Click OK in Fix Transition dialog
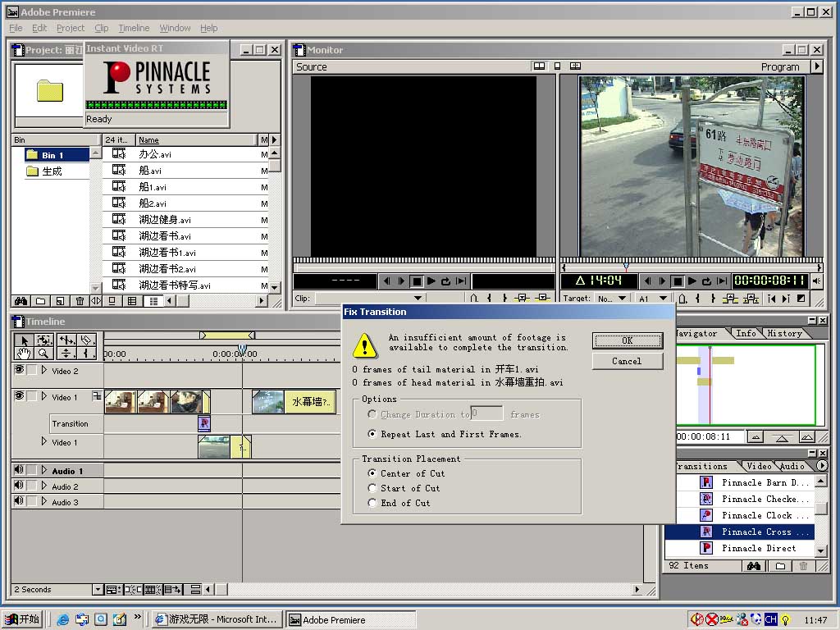This screenshot has width=840, height=630. click(628, 340)
